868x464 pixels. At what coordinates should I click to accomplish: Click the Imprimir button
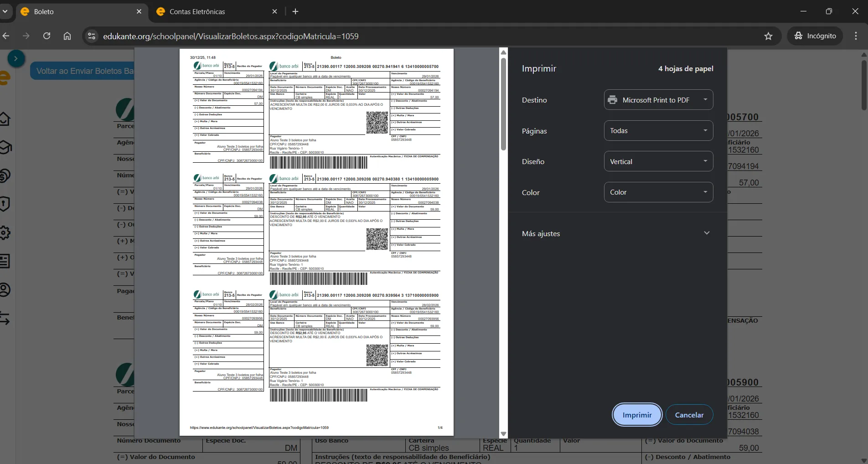637,415
